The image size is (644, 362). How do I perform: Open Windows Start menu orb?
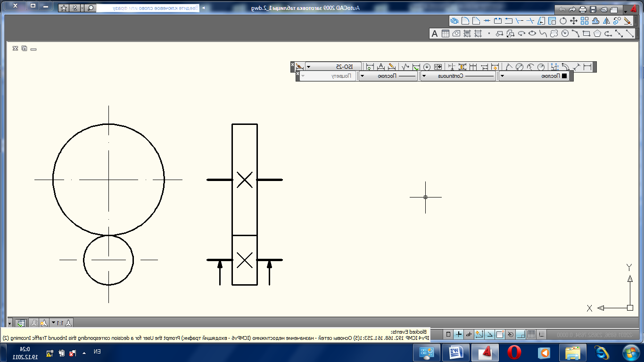point(630,352)
